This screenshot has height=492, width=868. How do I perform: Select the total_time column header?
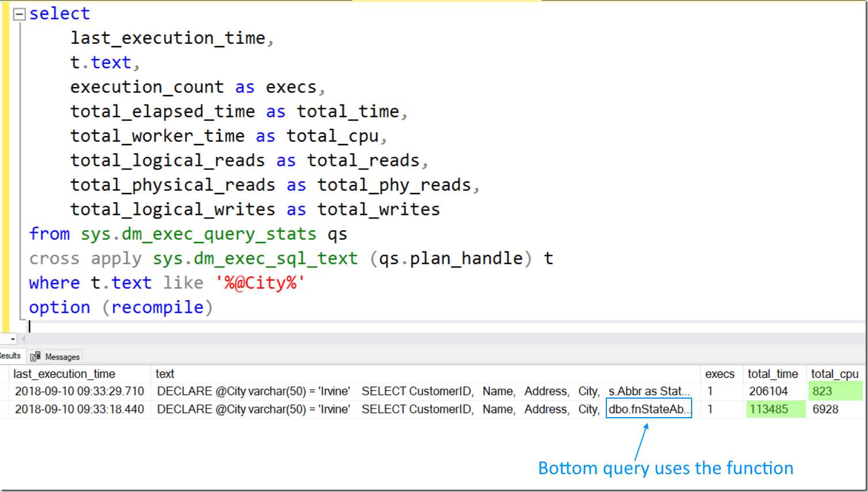click(x=772, y=374)
